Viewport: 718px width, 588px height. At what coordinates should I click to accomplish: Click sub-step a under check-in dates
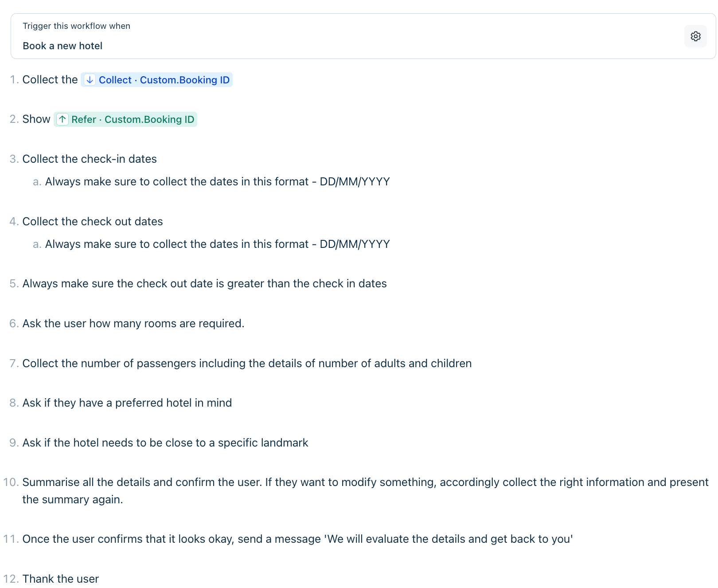click(218, 182)
